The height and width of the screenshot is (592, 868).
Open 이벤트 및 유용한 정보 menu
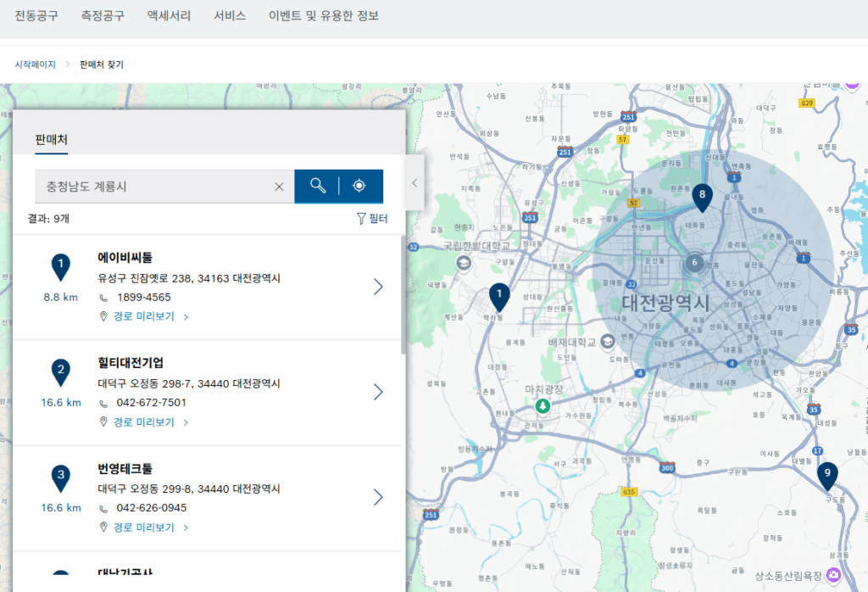point(324,15)
